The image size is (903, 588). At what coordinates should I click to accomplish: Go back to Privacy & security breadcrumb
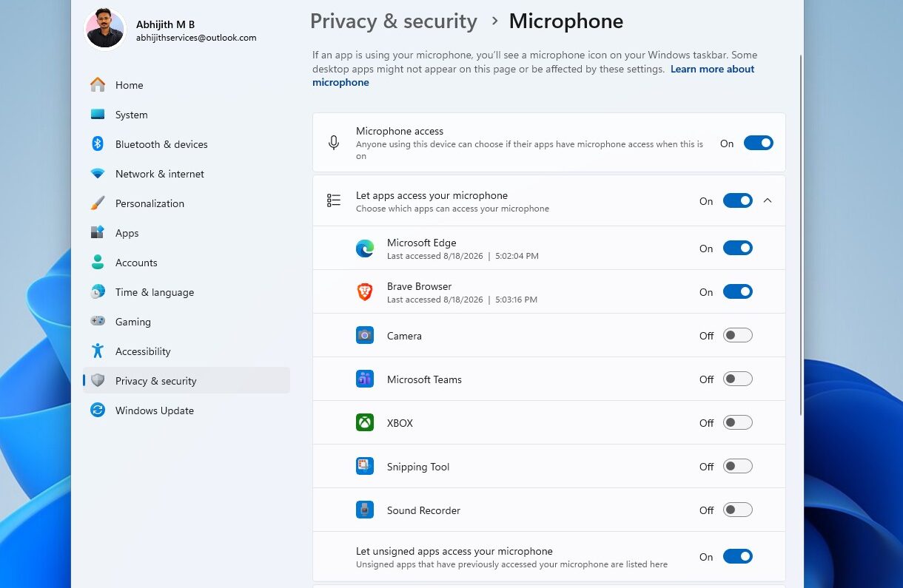point(393,21)
